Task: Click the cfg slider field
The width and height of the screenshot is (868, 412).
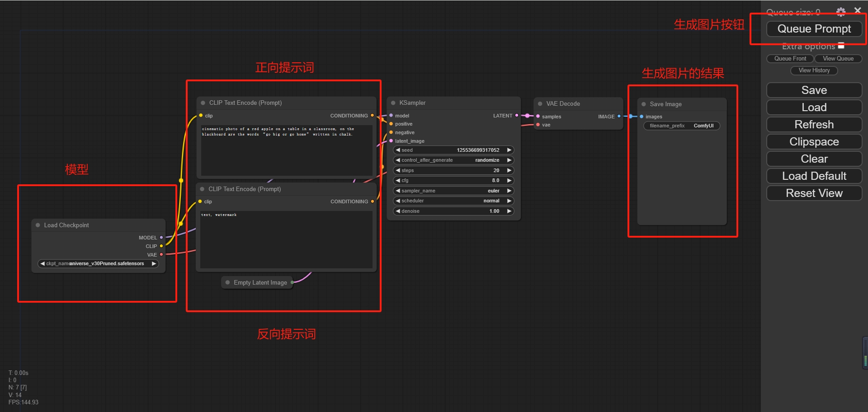Action: click(454, 181)
